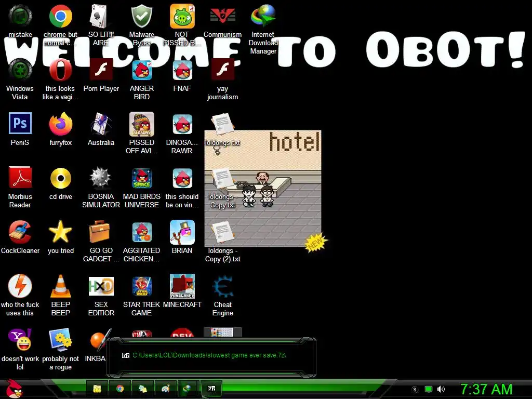Open the Malware Bytes shield icon
The image size is (532, 399).
click(141, 16)
